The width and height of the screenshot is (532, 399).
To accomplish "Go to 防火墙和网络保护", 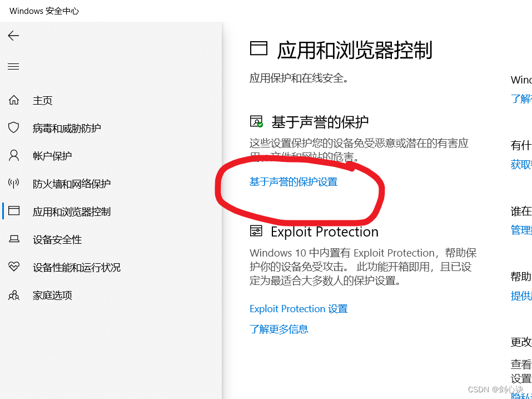I will pyautogui.click(x=72, y=184).
